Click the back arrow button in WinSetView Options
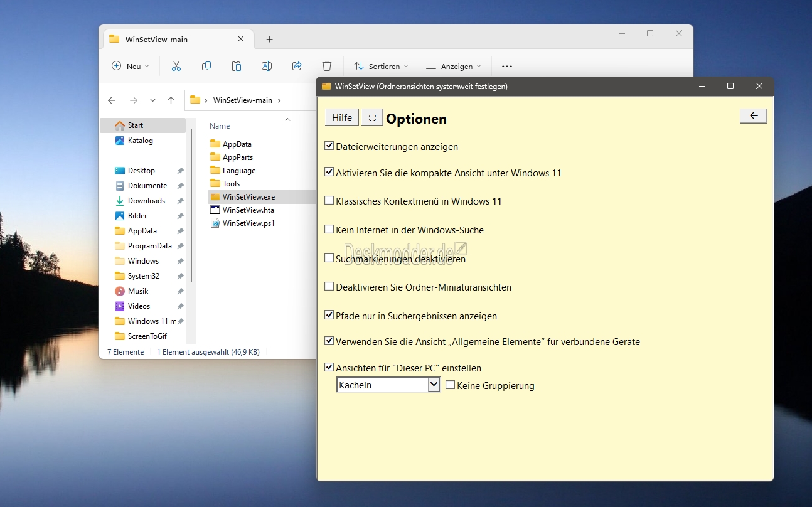This screenshot has height=507, width=812. point(754,115)
